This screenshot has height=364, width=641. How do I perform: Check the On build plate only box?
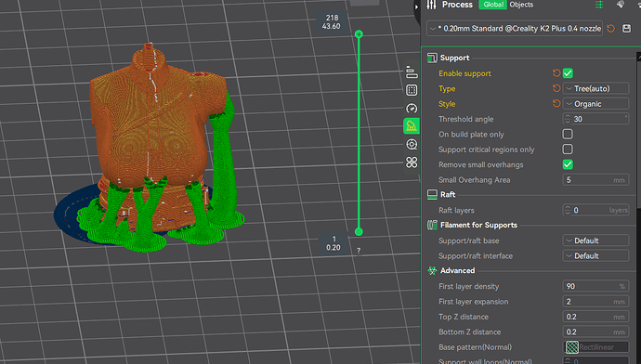pos(568,134)
